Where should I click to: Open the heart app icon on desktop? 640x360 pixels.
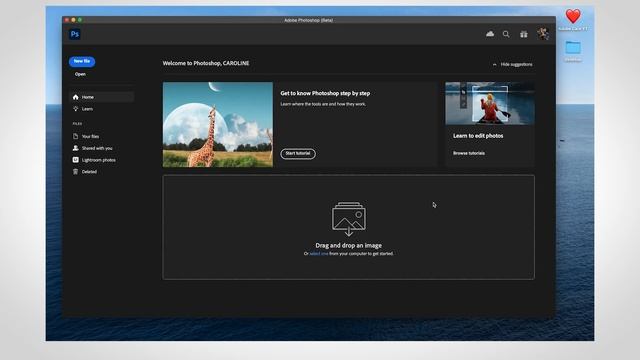[573, 16]
